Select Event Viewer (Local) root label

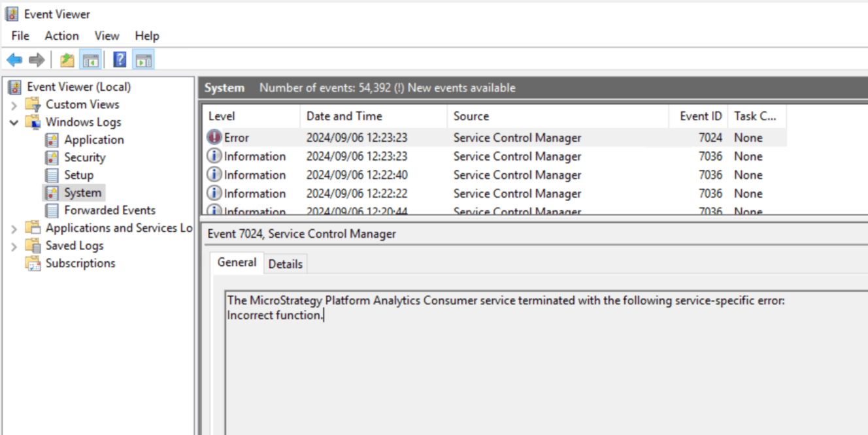coord(78,87)
